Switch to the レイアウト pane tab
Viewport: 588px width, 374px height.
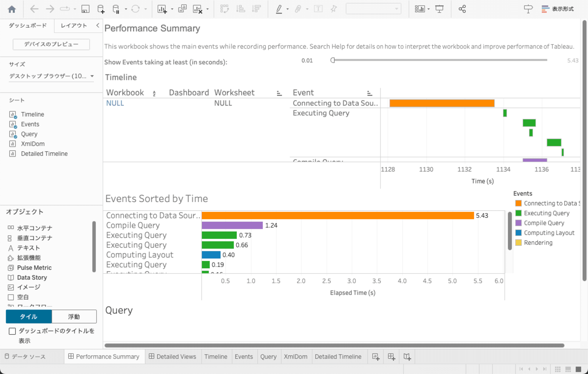[x=74, y=26]
